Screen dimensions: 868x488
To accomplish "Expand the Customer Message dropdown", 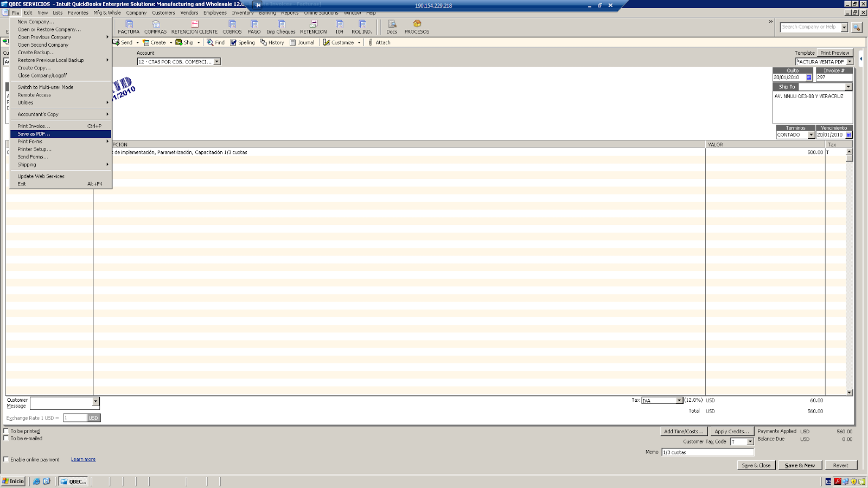I will (x=96, y=402).
